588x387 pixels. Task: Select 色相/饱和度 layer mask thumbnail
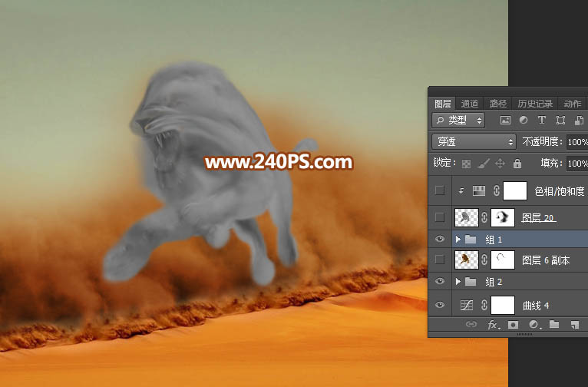tap(515, 191)
